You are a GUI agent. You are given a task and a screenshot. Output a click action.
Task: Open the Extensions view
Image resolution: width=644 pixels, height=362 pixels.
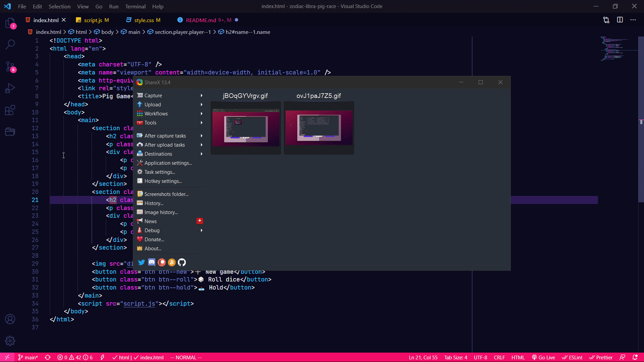pos(10,110)
